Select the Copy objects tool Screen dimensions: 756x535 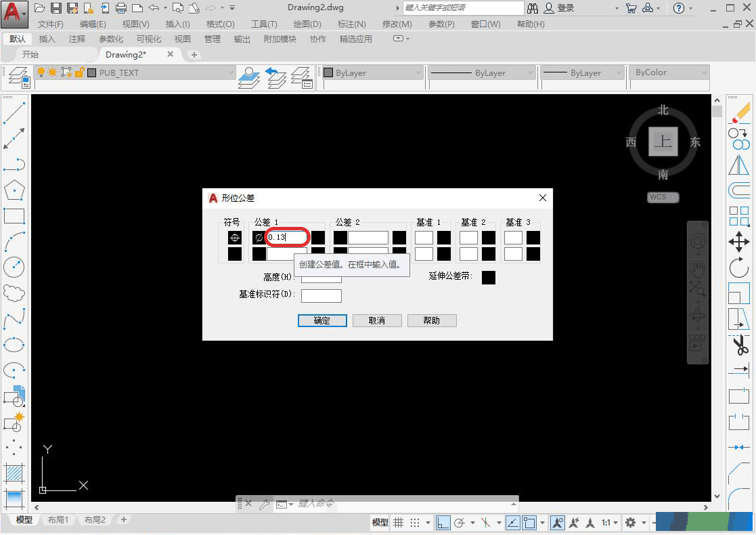(739, 139)
